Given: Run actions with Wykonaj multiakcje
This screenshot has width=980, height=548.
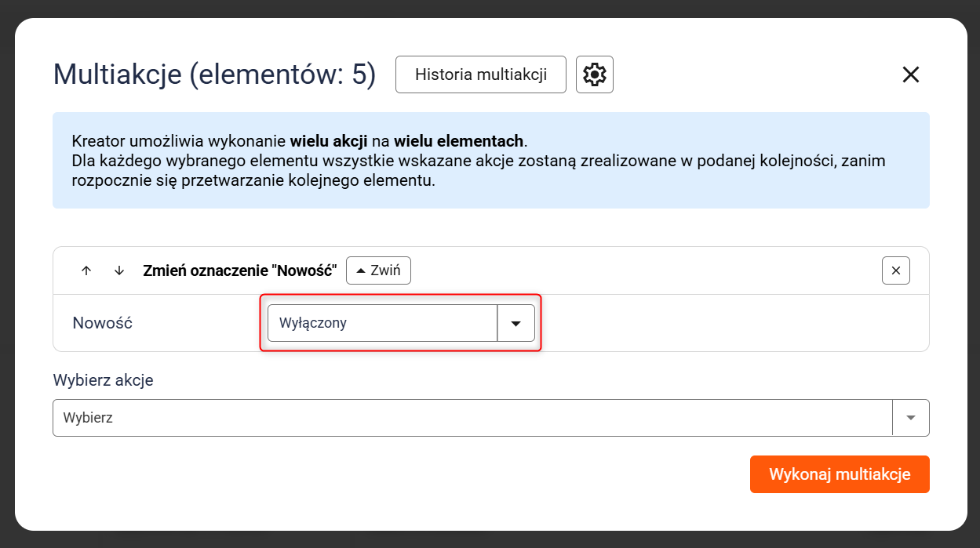Looking at the screenshot, I should click(x=839, y=474).
